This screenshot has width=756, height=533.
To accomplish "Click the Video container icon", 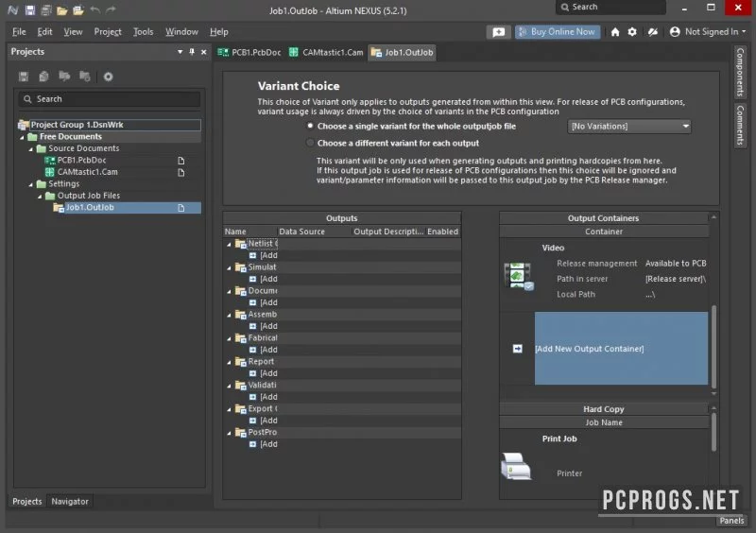I will click(x=518, y=276).
